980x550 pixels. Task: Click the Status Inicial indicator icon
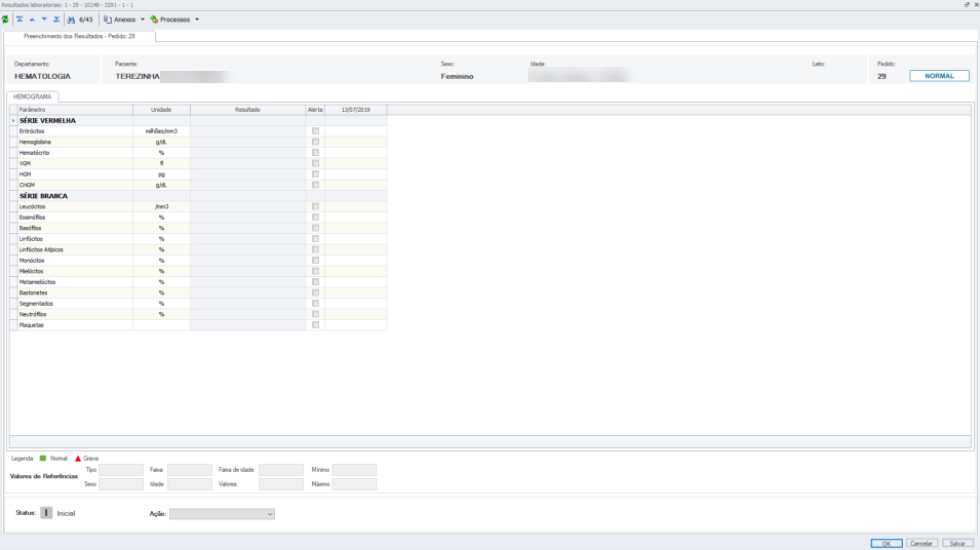[x=46, y=513]
